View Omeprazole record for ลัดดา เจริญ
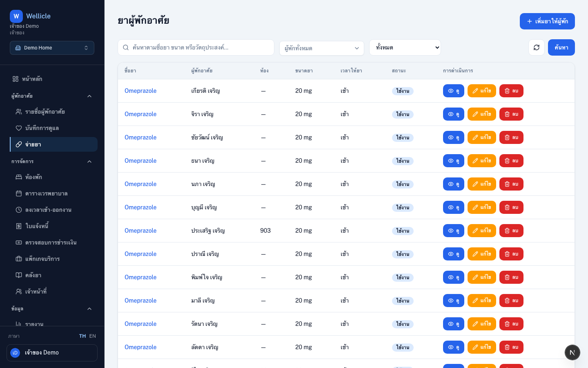 (x=454, y=347)
